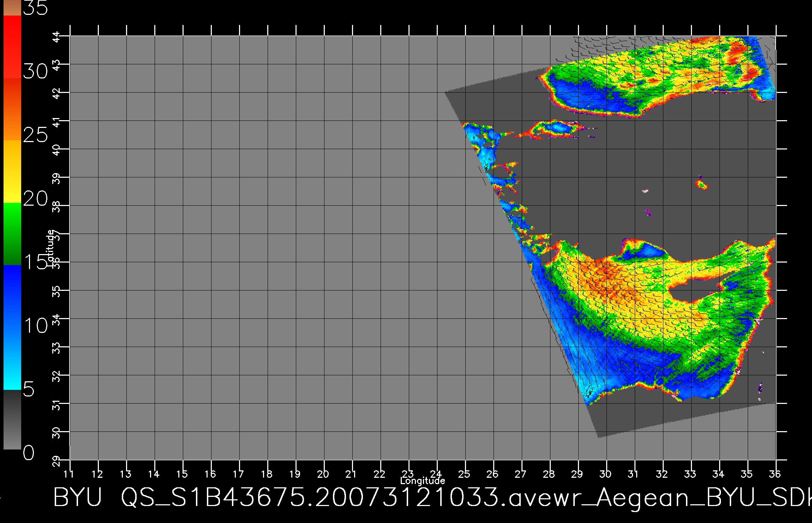Click longitude tick label "36" on the x-axis

(775, 474)
